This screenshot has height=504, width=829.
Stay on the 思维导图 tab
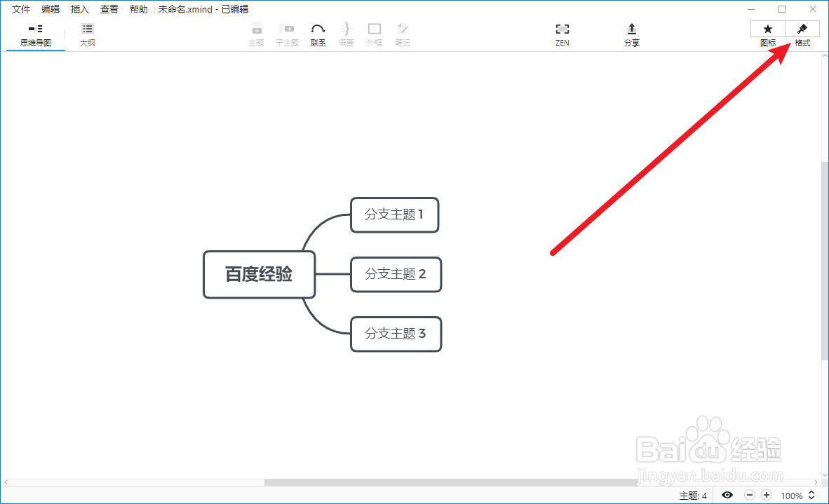[35, 33]
